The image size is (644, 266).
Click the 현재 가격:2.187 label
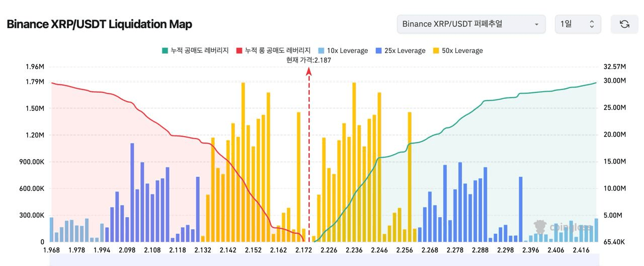tap(308, 60)
